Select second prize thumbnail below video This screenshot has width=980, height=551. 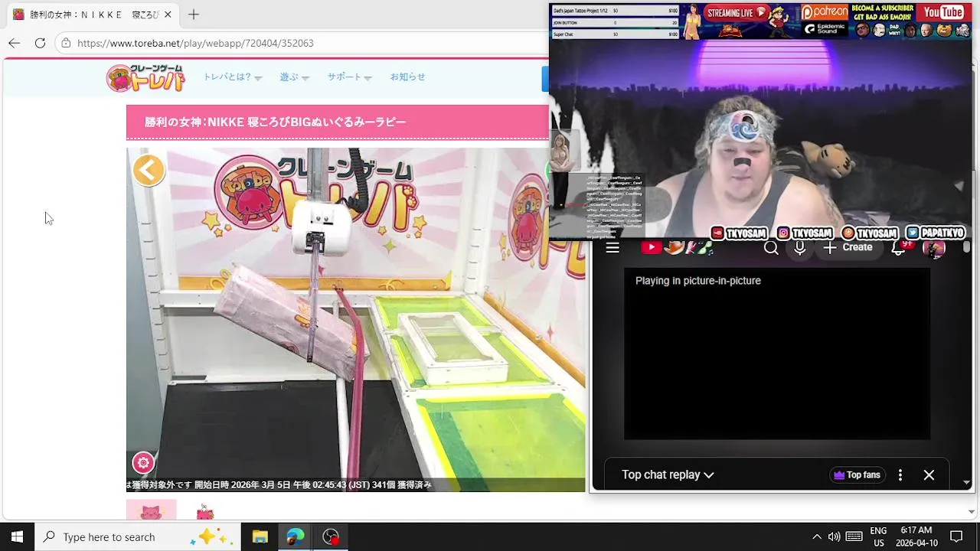click(204, 510)
